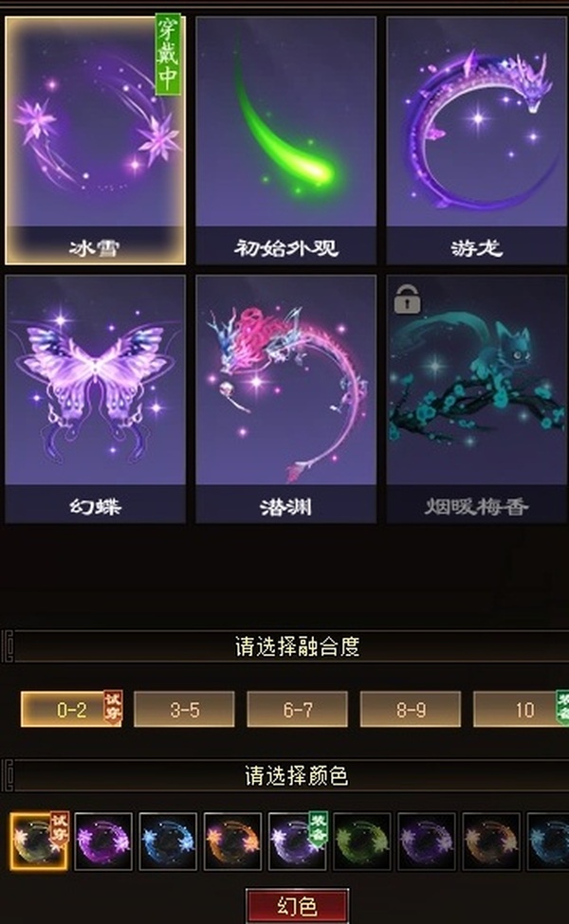Pick the magenta purple color swatch
Image resolution: width=569 pixels, height=924 pixels.
[103, 842]
